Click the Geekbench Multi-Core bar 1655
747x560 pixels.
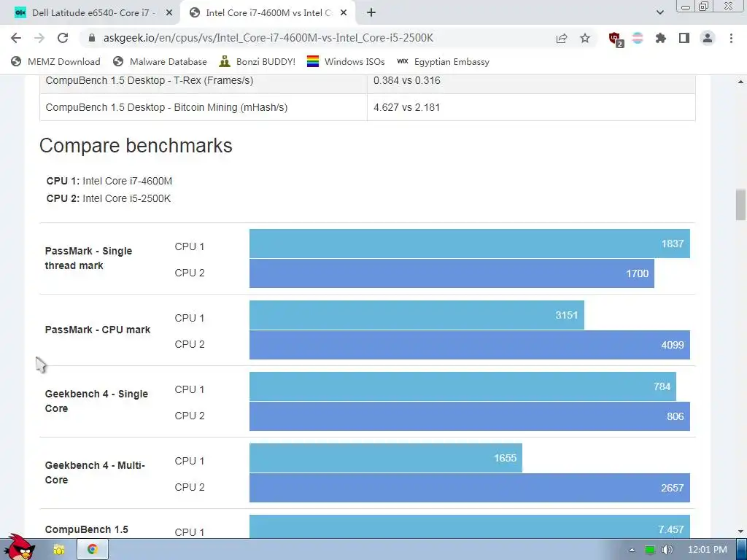386,458
